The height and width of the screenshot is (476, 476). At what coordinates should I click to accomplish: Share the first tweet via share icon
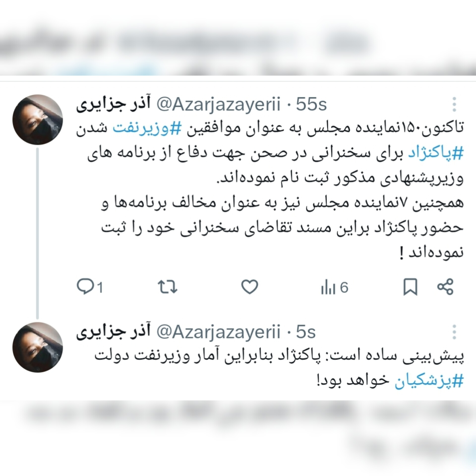click(x=445, y=287)
